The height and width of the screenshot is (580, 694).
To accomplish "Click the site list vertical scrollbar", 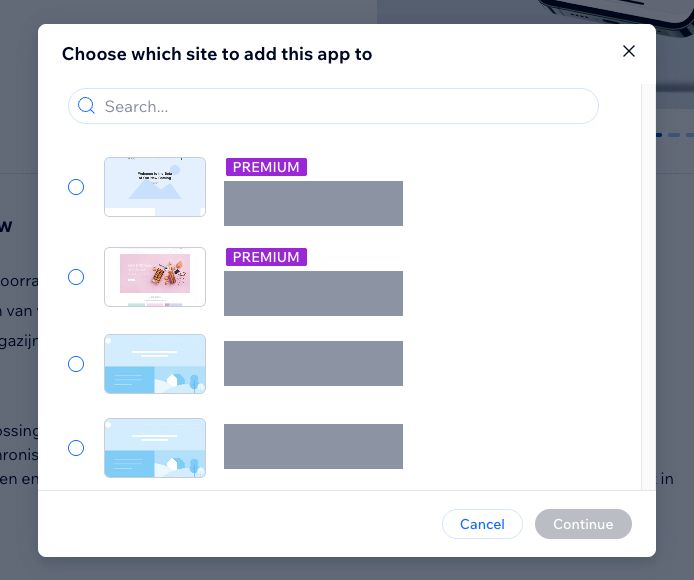I will (x=641, y=285).
